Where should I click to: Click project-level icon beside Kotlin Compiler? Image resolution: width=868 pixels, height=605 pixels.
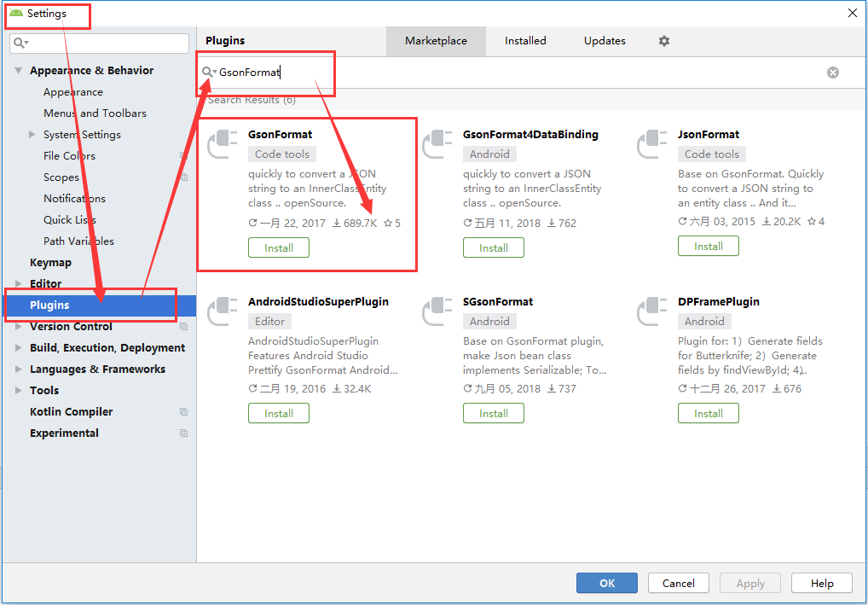point(184,412)
